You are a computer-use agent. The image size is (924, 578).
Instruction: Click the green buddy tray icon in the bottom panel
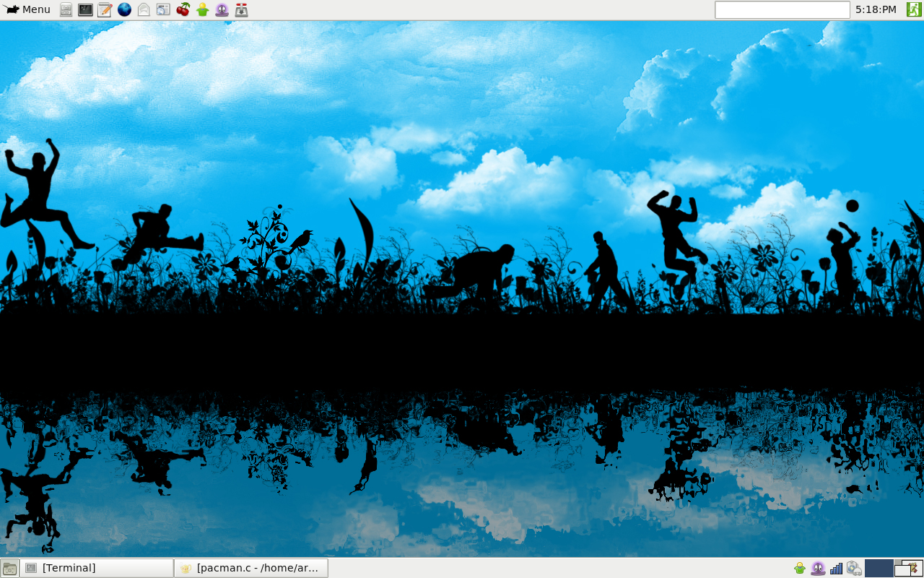(800, 569)
